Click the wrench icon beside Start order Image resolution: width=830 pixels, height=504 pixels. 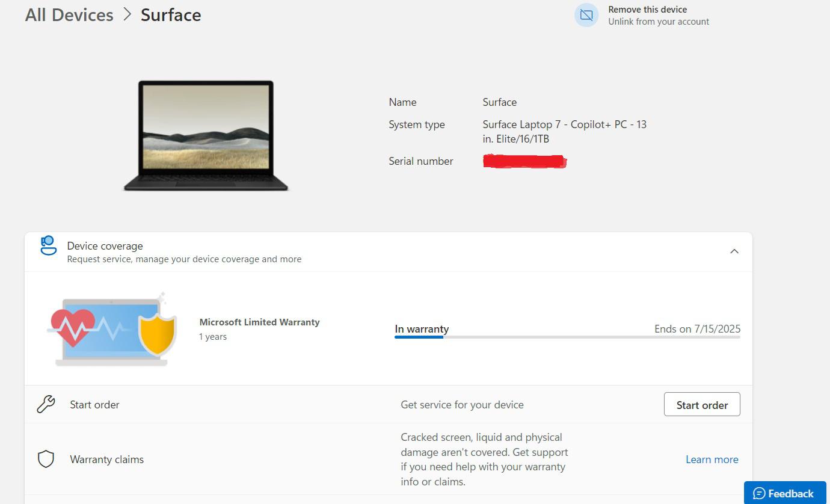point(46,404)
